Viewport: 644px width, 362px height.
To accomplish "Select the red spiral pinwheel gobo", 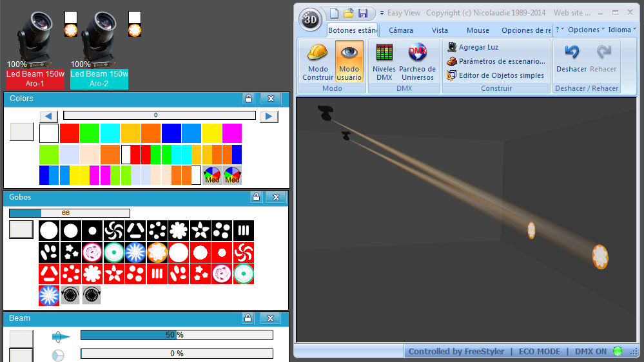I will point(244,252).
